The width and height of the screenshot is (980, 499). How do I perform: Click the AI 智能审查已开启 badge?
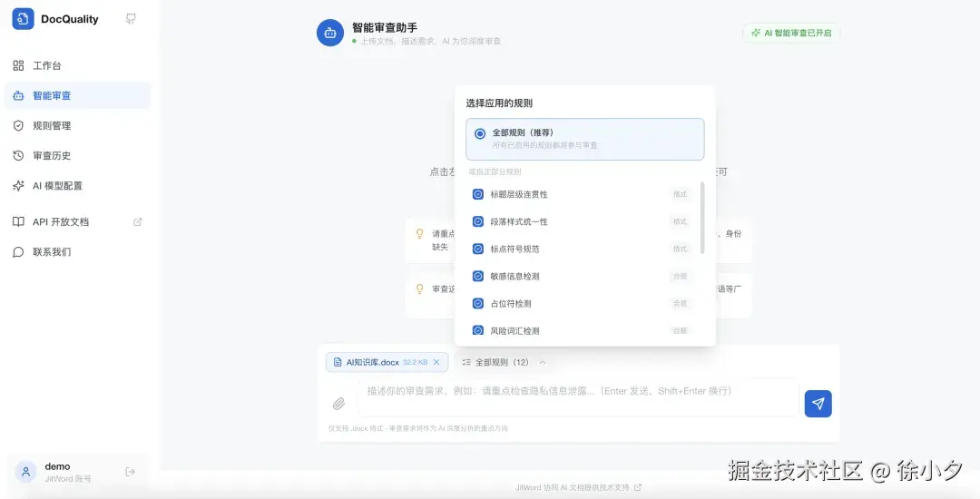pos(791,33)
